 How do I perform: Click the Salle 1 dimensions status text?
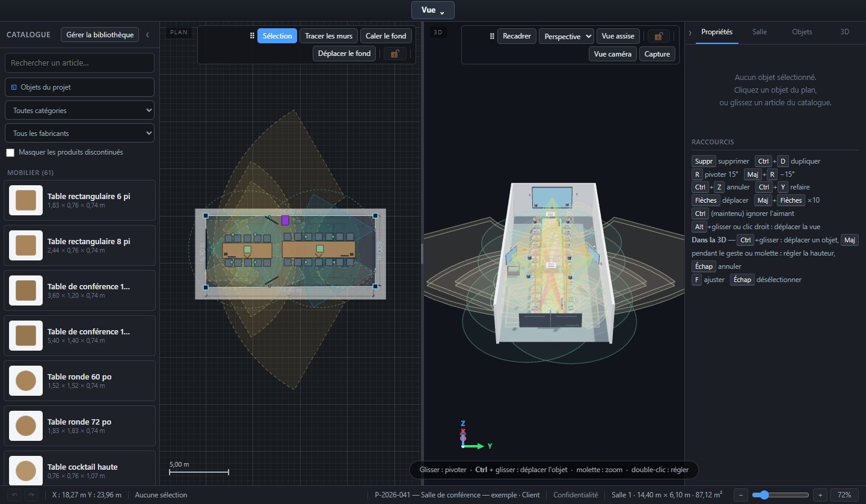[x=667, y=495]
